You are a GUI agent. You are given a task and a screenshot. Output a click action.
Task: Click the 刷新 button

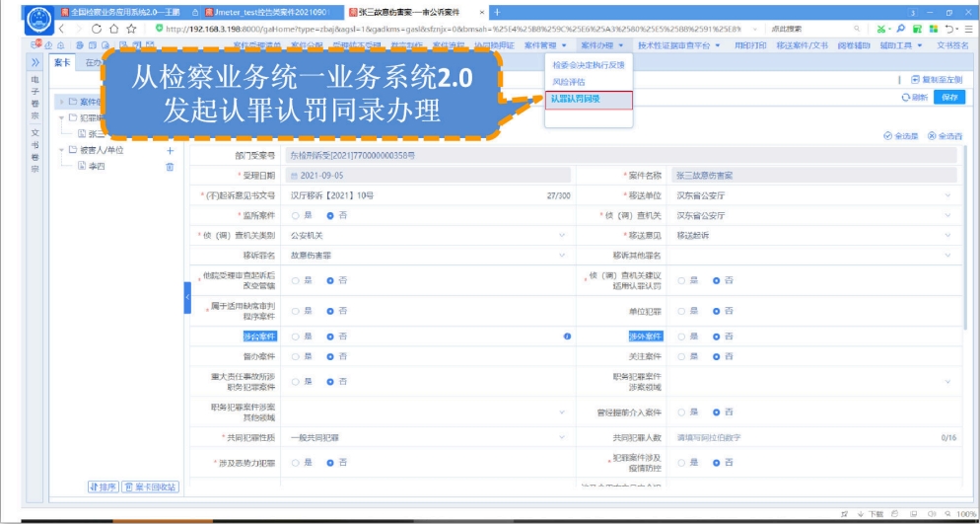[x=914, y=98]
